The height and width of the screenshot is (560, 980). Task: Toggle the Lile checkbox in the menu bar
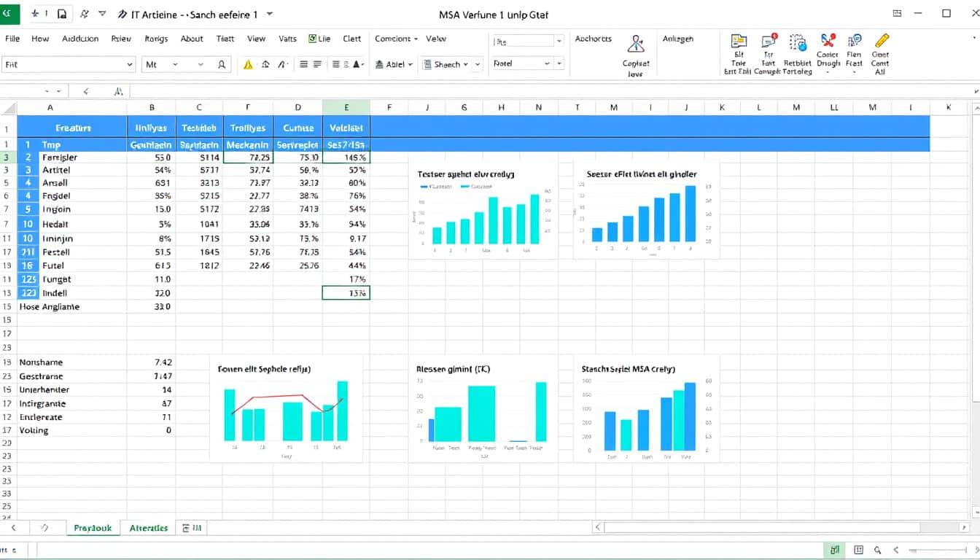(x=313, y=39)
